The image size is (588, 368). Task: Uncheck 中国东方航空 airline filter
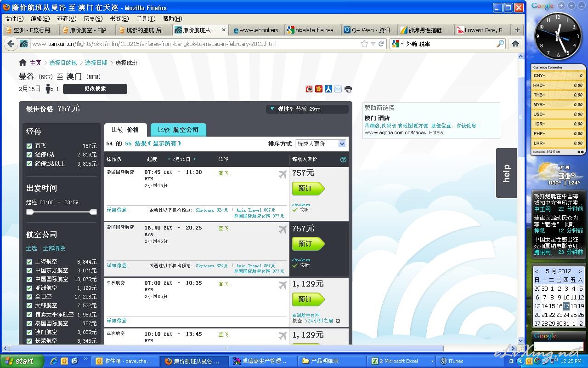click(29, 270)
